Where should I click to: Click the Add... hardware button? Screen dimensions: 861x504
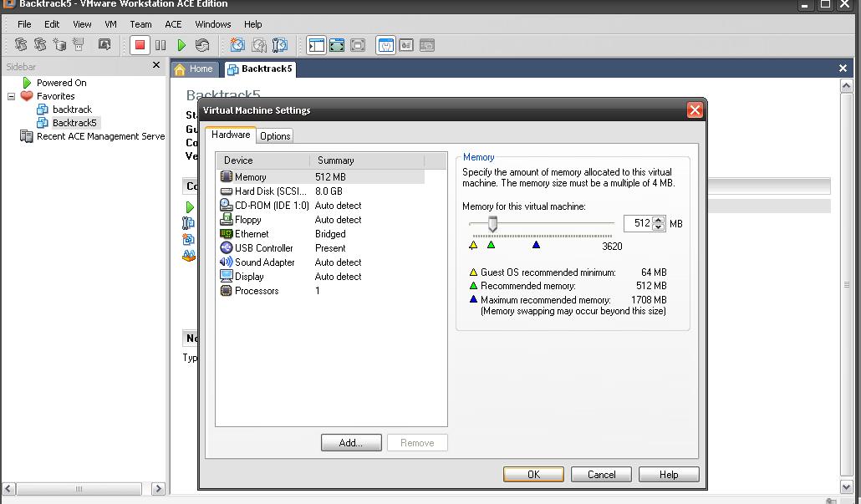point(351,442)
